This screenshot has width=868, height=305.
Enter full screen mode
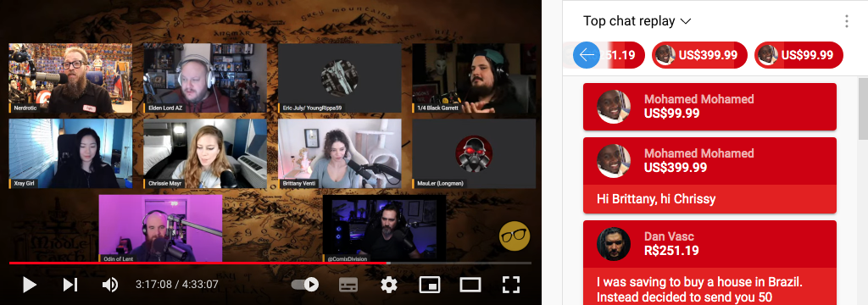(x=511, y=285)
